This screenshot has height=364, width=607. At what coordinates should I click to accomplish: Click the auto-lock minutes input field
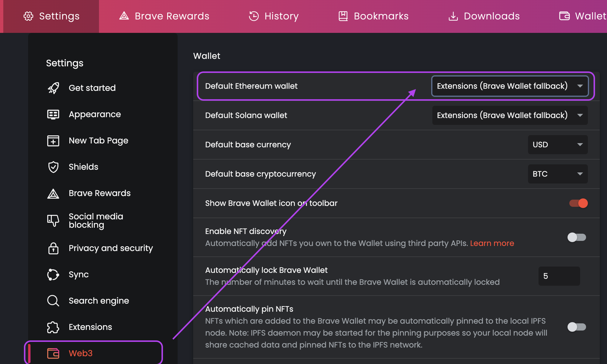pos(559,276)
